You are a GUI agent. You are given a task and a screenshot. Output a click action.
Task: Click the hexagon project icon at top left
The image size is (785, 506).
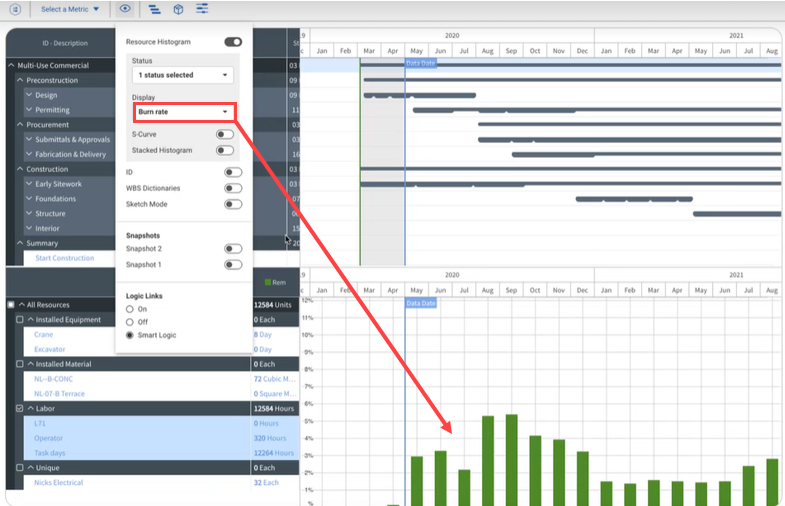[15, 9]
